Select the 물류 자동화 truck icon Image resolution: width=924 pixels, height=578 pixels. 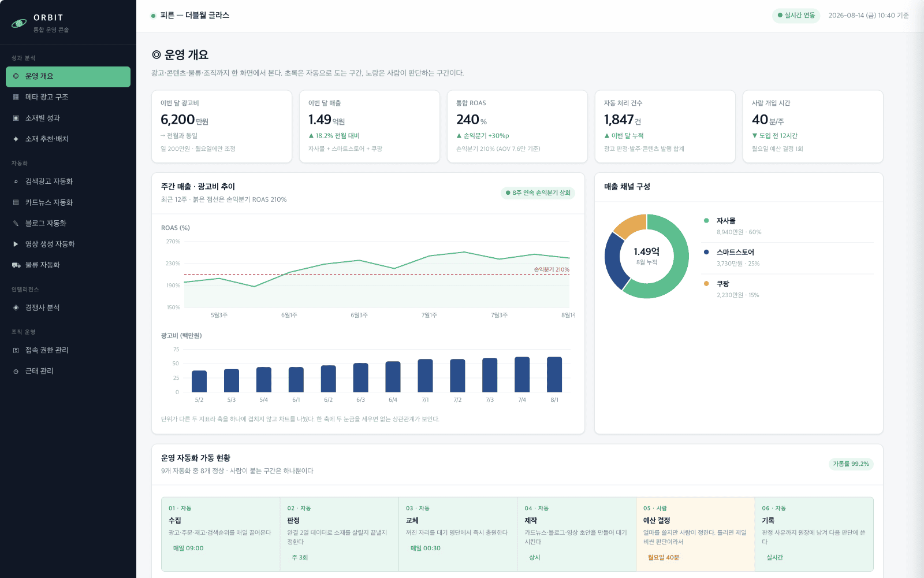[x=16, y=265]
